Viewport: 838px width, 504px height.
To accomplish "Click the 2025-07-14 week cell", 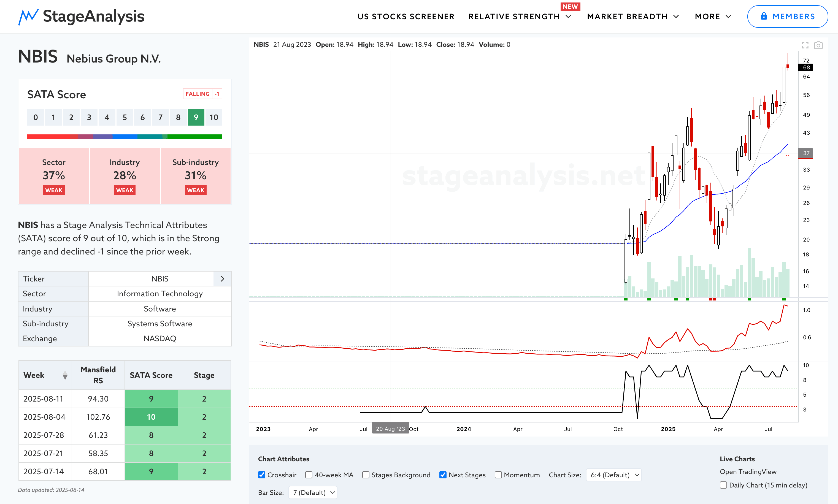I will 45,472.
